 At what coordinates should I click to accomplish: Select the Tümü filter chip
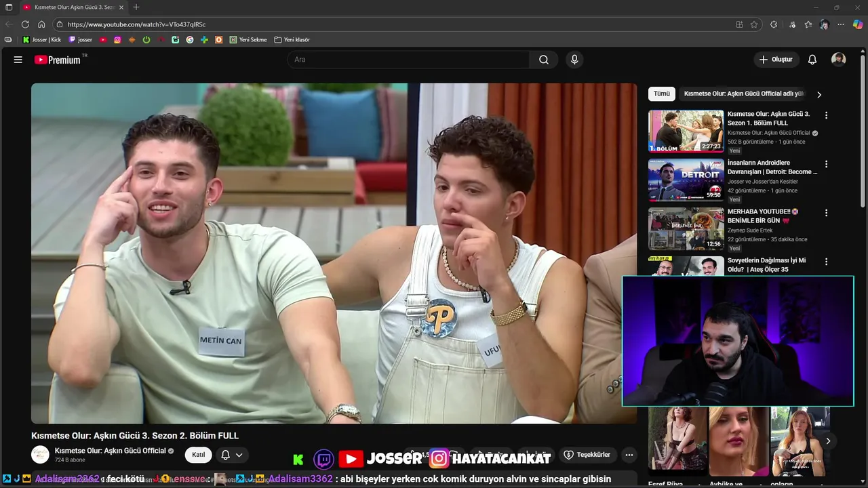(x=662, y=94)
